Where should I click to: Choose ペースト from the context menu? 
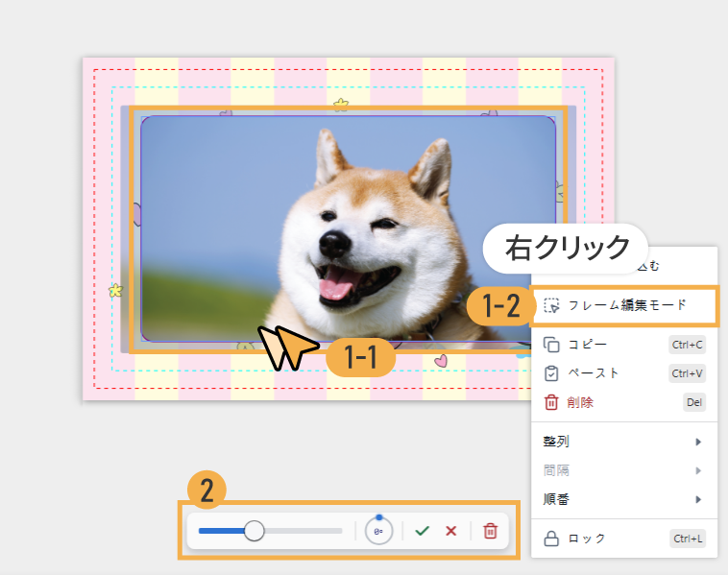tap(593, 373)
